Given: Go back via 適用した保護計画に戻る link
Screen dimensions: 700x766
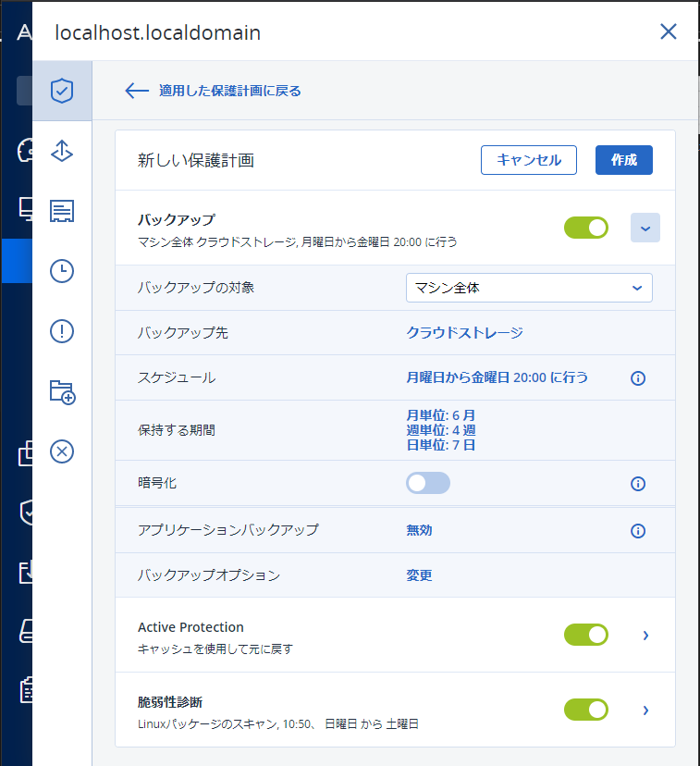Looking at the screenshot, I should coord(213,91).
